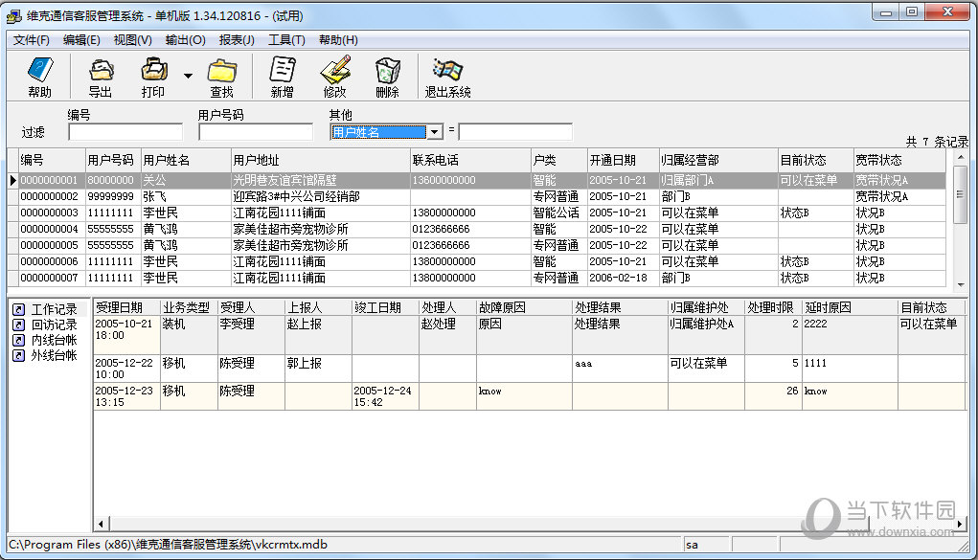Click the 受理日期 column header
978x560 pixels.
pos(126,307)
